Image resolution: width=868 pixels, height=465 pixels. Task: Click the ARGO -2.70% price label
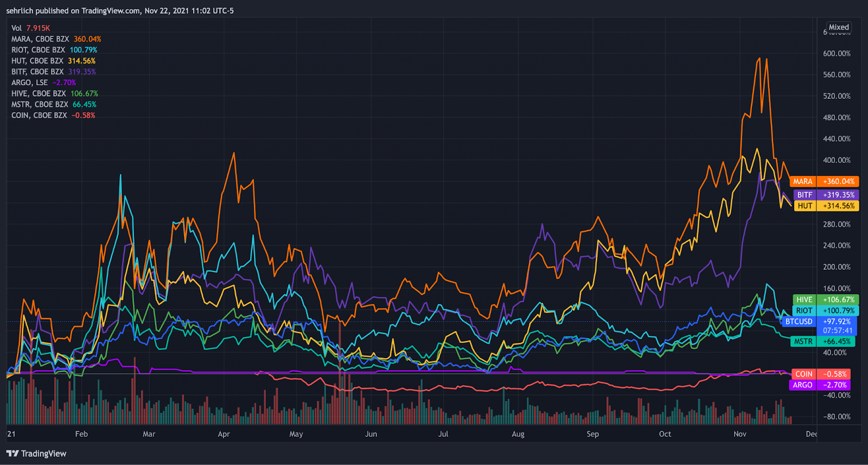point(819,385)
